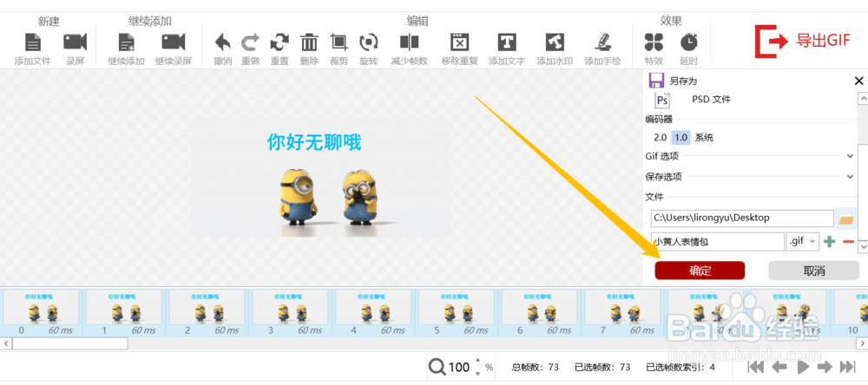Expand the 保存选项 section
The height and width of the screenshot is (385, 868).
pyautogui.click(x=851, y=177)
